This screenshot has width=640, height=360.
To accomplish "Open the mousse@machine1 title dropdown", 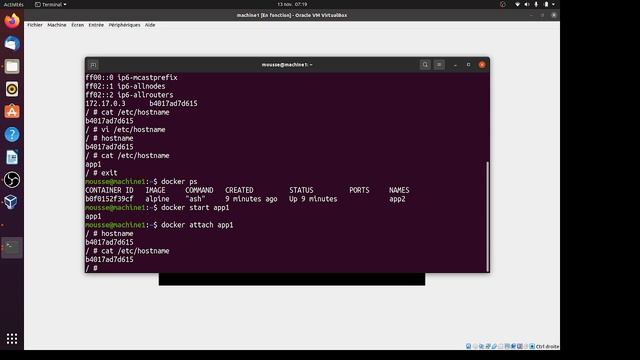I will tap(287, 64).
